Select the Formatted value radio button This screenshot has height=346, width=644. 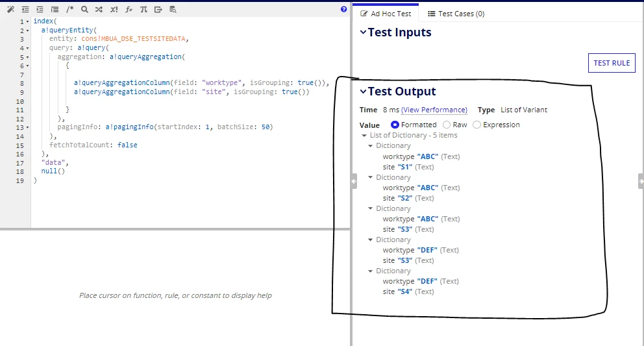395,125
